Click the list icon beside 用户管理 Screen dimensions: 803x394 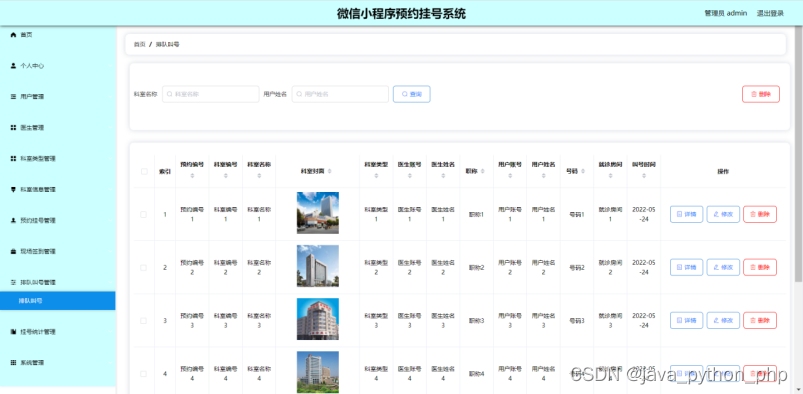point(14,96)
